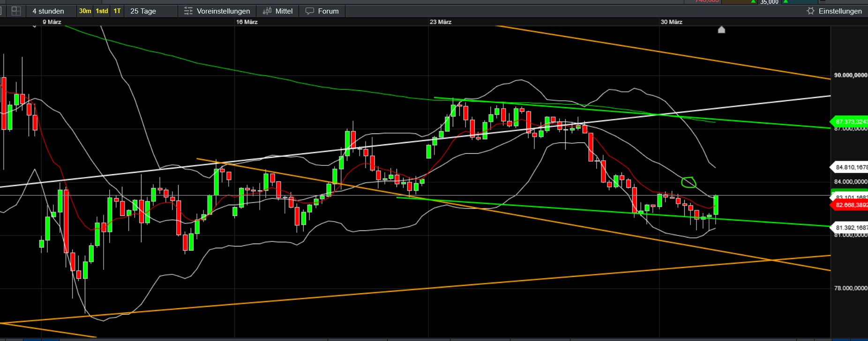Screen dimensions: 868x341
Task: Click the small chevron below the layout icon
Action: [34, 27]
